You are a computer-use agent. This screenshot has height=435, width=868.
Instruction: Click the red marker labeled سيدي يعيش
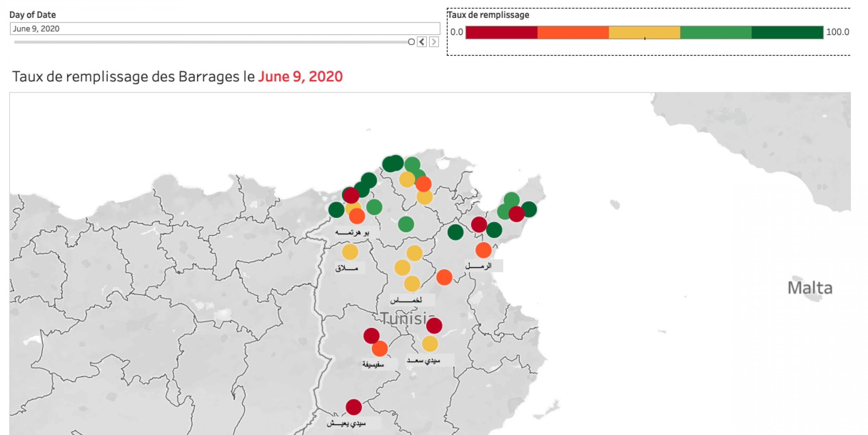353,407
